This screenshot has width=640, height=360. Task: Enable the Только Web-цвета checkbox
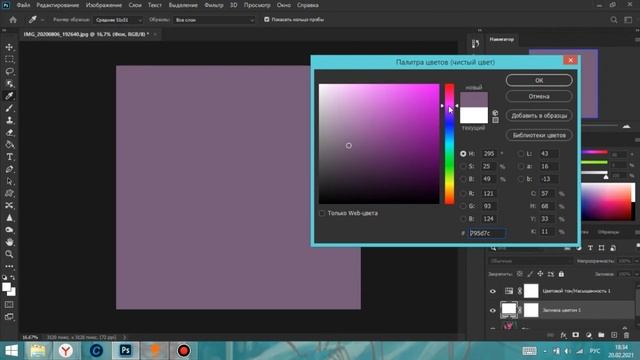pyautogui.click(x=322, y=213)
